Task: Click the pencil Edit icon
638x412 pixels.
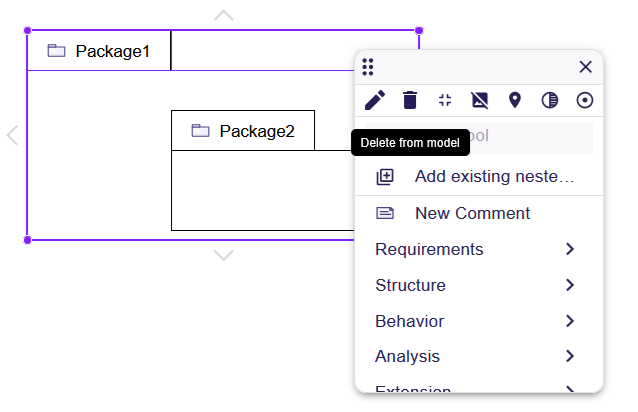Action: [374, 100]
